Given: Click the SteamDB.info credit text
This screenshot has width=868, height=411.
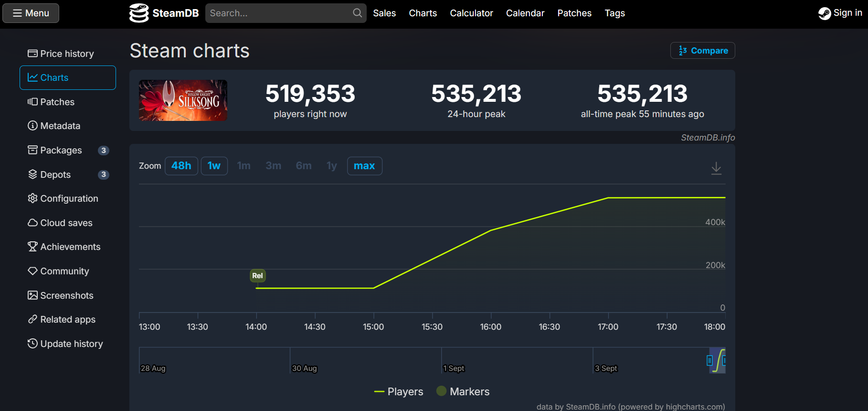Looking at the screenshot, I should (x=708, y=138).
